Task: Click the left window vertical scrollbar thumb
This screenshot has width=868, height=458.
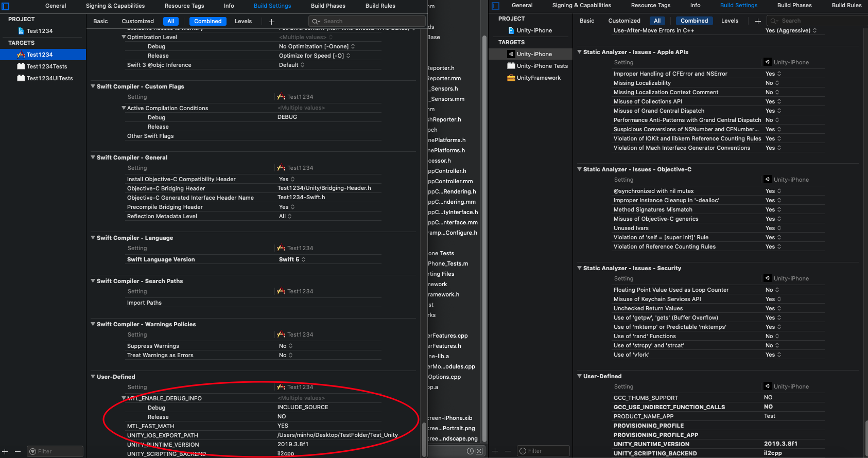Action: (424, 439)
